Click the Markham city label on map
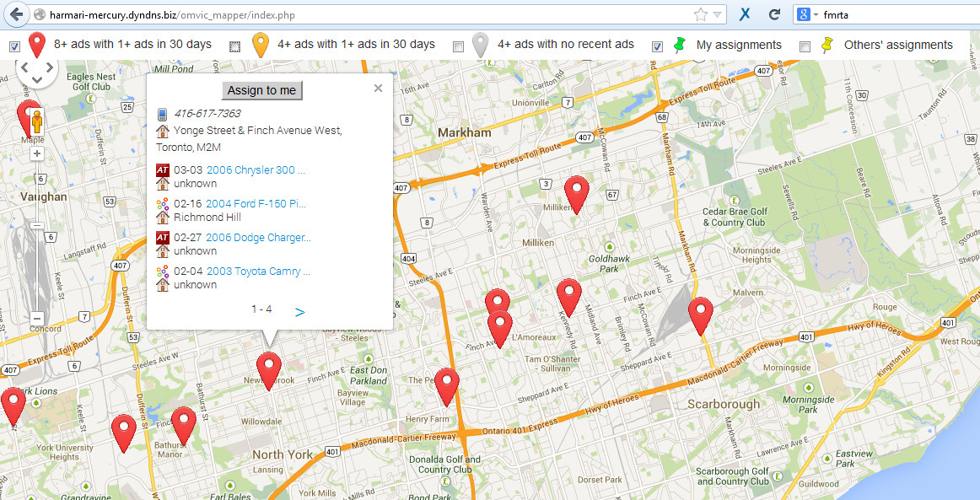This screenshot has width=980, height=500. click(x=465, y=132)
